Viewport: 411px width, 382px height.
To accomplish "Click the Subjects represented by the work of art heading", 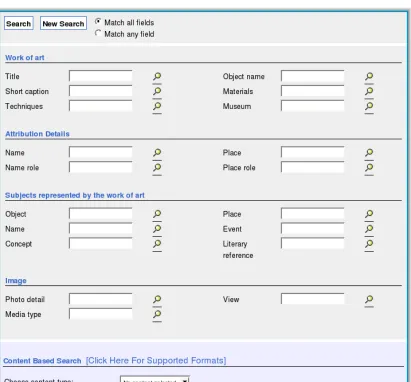I will coord(75,195).
